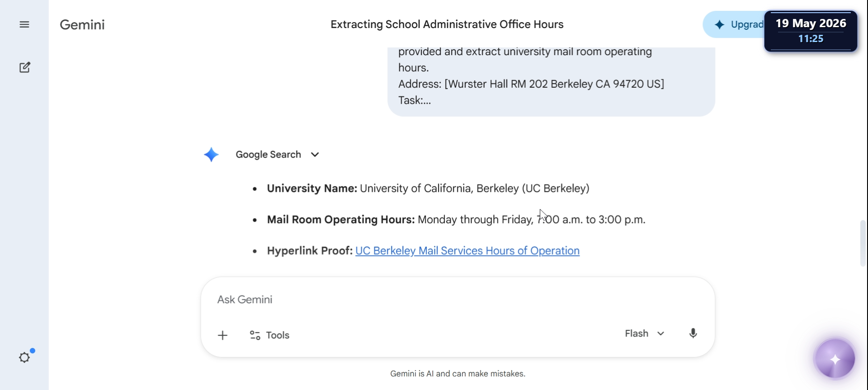This screenshot has width=868, height=390.
Task: Open UC Berkeley Mail Services Hours link
Action: coord(467,251)
